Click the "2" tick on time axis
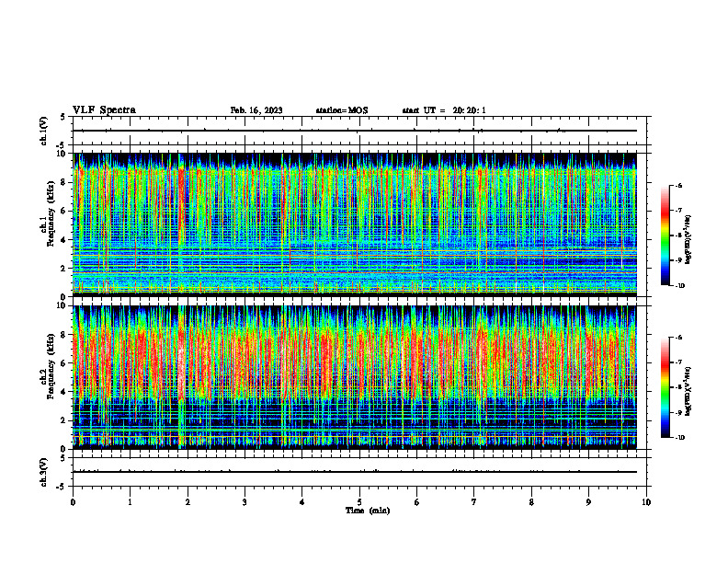The height and width of the screenshot is (563, 728). pyautogui.click(x=188, y=502)
